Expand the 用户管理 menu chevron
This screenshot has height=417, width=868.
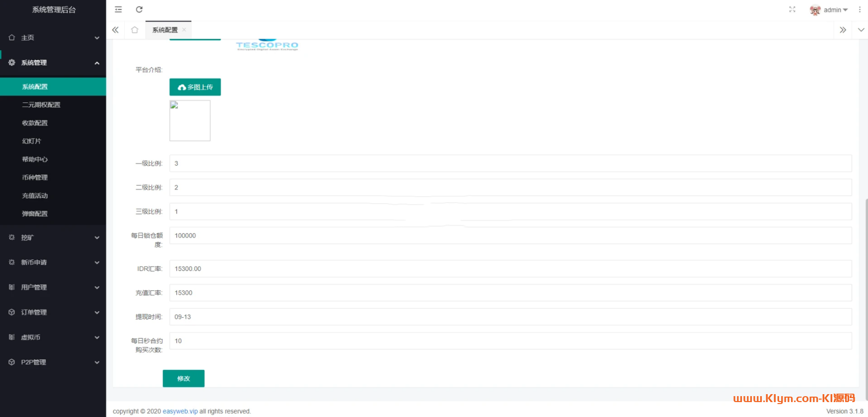tap(97, 287)
